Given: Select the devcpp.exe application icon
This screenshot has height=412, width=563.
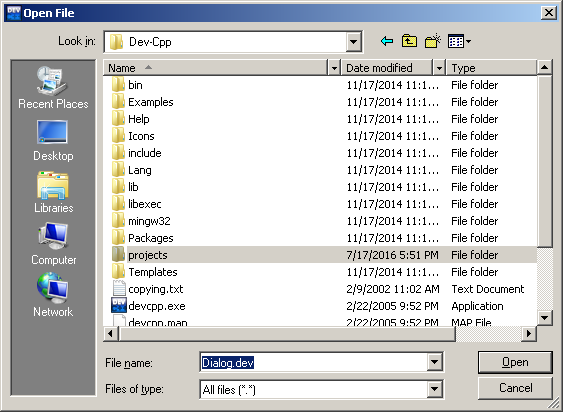Looking at the screenshot, I should click(x=118, y=306).
